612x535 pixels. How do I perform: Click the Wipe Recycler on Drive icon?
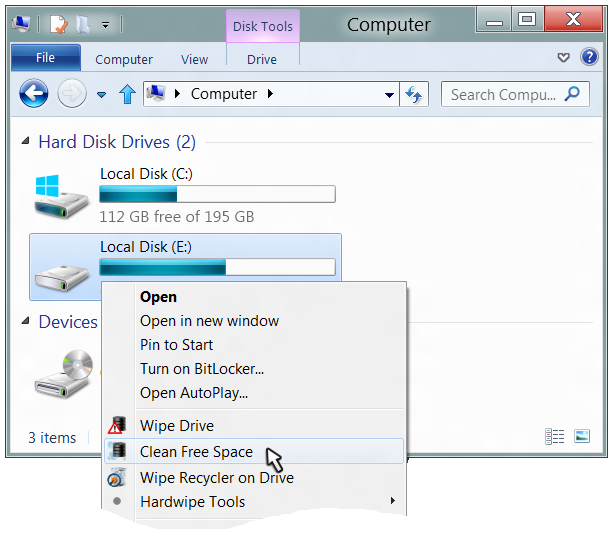[118, 478]
